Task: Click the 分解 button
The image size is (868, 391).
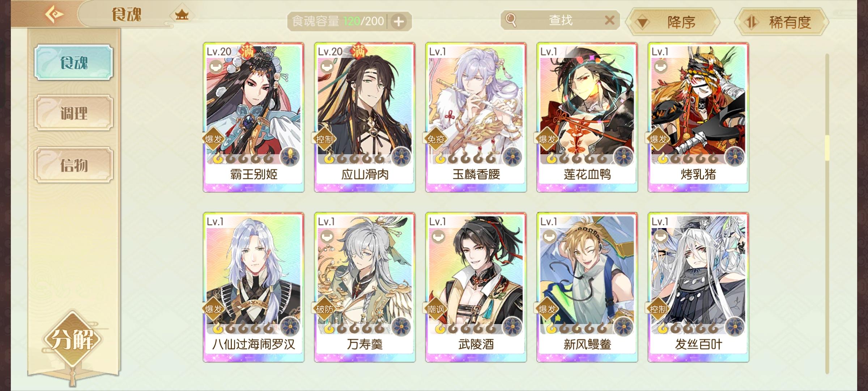Action: point(73,340)
